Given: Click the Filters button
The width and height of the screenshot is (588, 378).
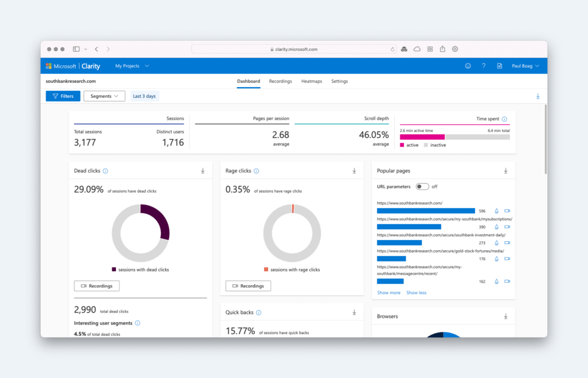Looking at the screenshot, I should point(63,96).
